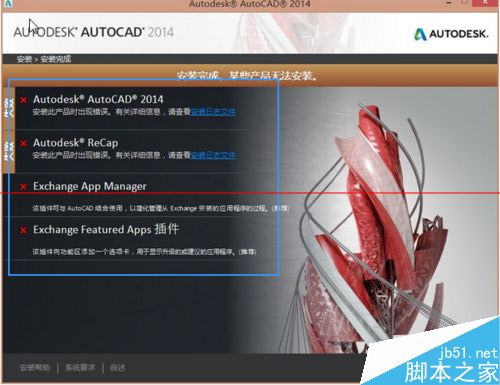Select the 'Autodesk® ReCap' product title

pyautogui.click(x=76, y=143)
